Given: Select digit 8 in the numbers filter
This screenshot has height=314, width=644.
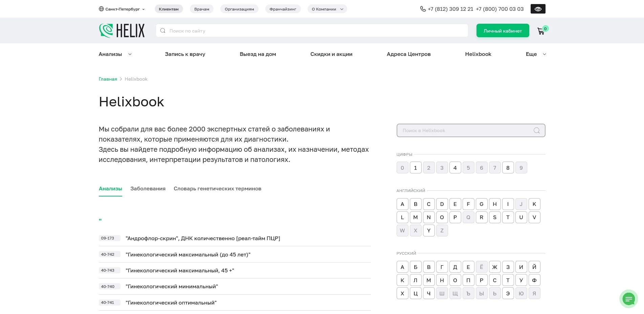Looking at the screenshot, I should coord(508,167).
